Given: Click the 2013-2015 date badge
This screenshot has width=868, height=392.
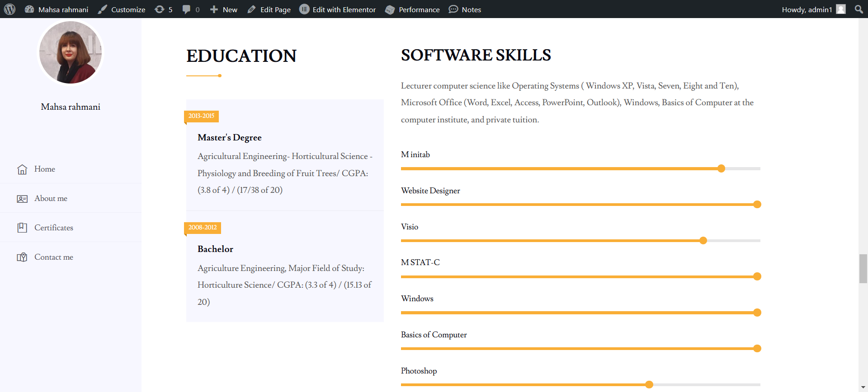Looking at the screenshot, I should click(202, 116).
